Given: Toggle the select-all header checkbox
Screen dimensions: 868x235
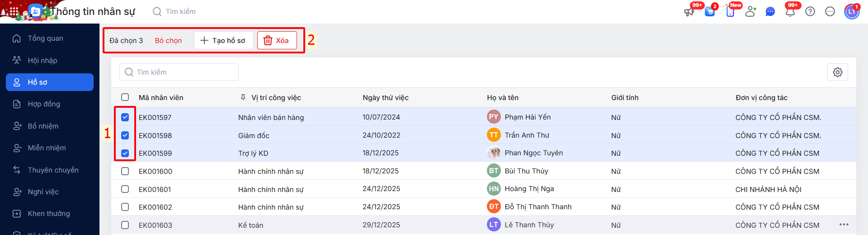Looking at the screenshot, I should point(125,97).
